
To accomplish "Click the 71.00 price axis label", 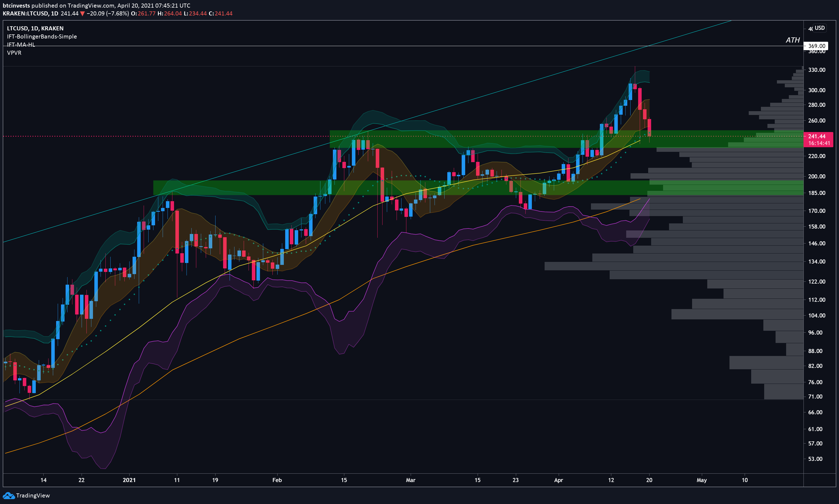I will click(x=815, y=396).
